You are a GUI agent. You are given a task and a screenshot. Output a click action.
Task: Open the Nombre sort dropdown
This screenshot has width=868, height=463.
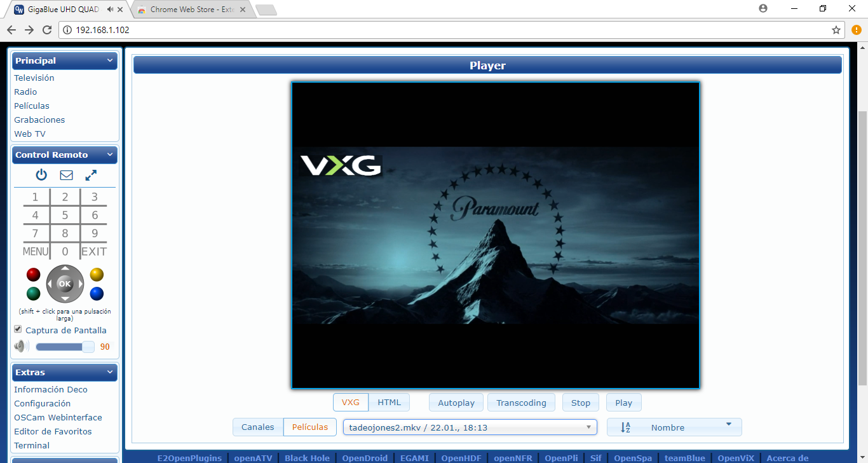point(674,427)
